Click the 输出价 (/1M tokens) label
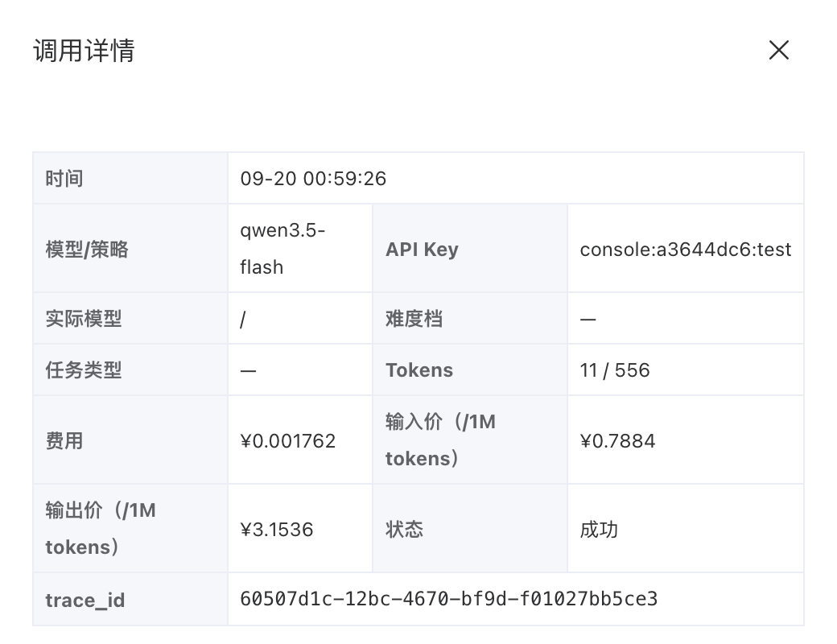 click(x=101, y=529)
